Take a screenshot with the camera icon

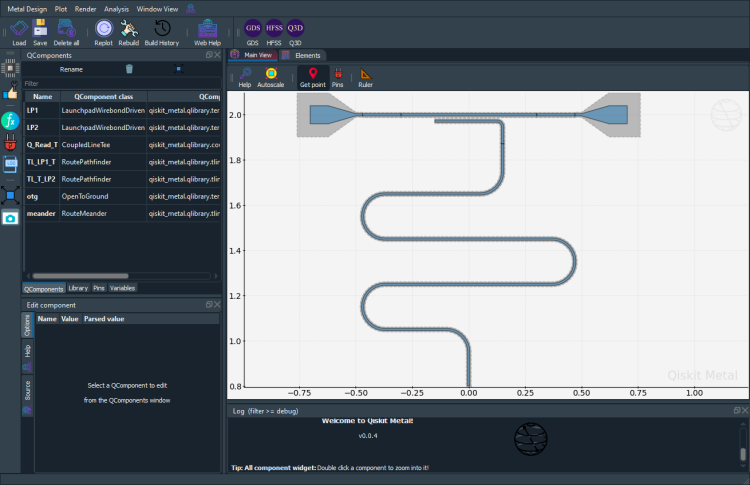10,218
